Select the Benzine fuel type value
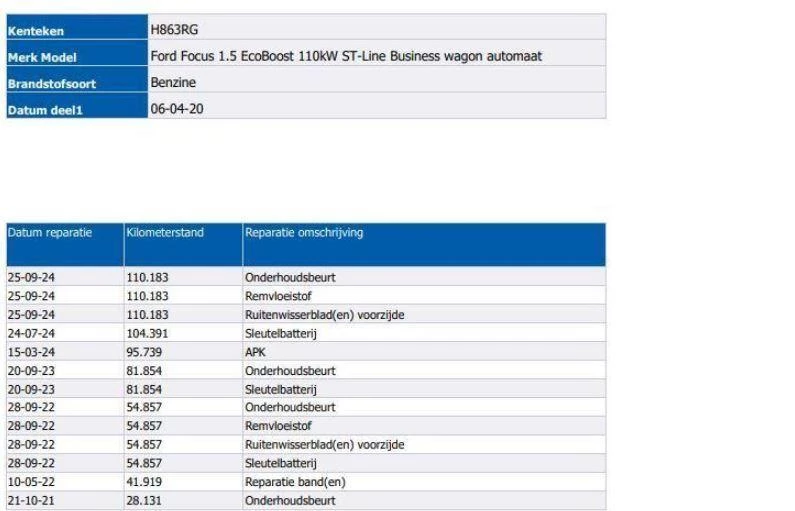795x511 pixels. (x=173, y=83)
